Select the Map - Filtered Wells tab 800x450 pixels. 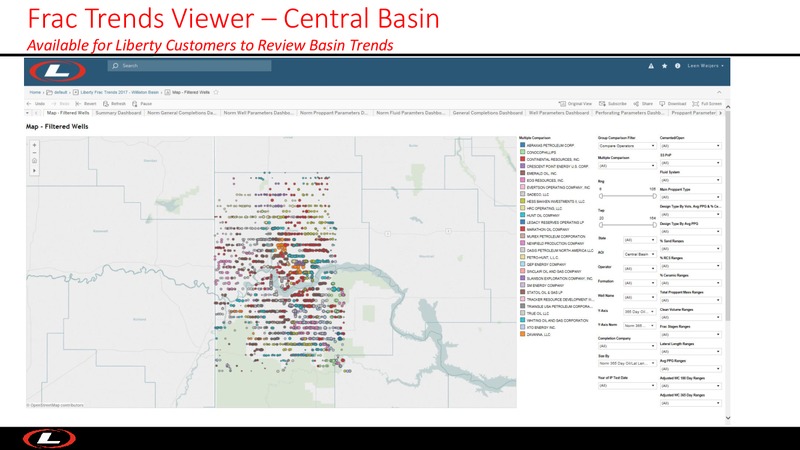(x=67, y=113)
